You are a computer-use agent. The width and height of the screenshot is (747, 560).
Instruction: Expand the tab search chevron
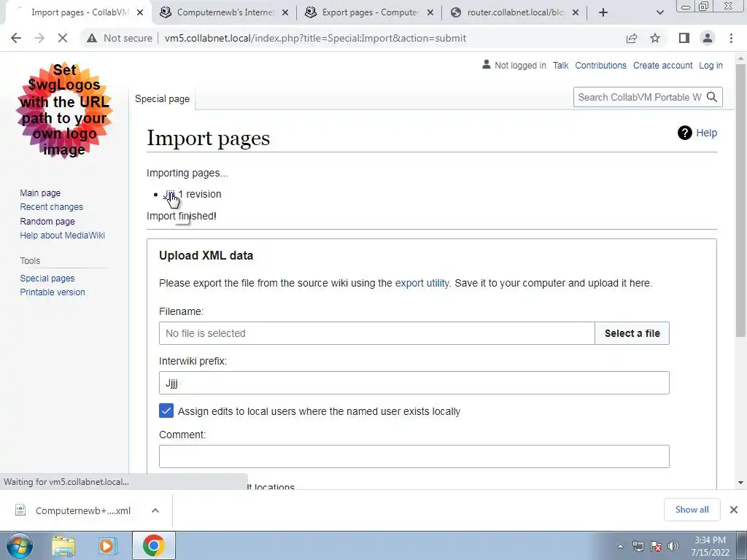pyautogui.click(x=659, y=12)
